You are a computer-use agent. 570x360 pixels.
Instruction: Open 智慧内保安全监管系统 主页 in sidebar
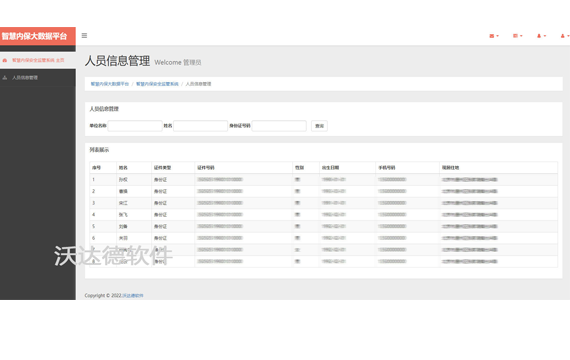pyautogui.click(x=38, y=60)
